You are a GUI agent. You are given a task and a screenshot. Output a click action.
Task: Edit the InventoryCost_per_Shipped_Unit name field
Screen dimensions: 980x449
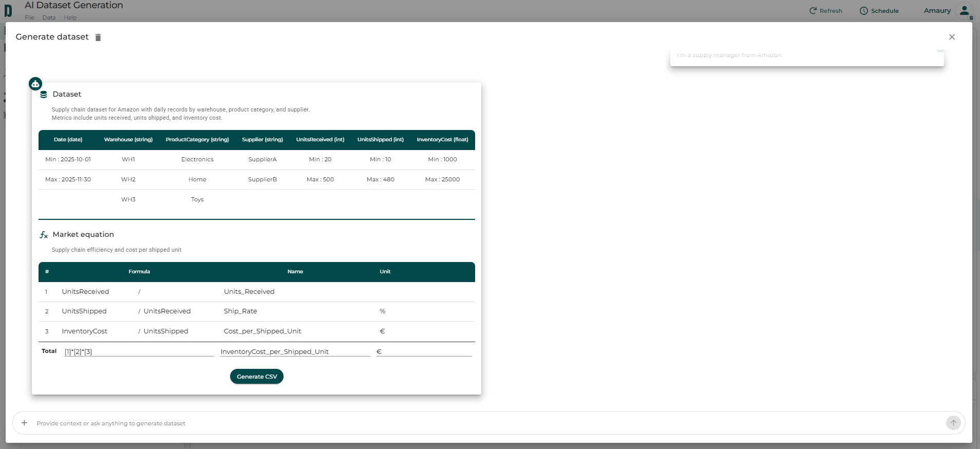(295, 352)
